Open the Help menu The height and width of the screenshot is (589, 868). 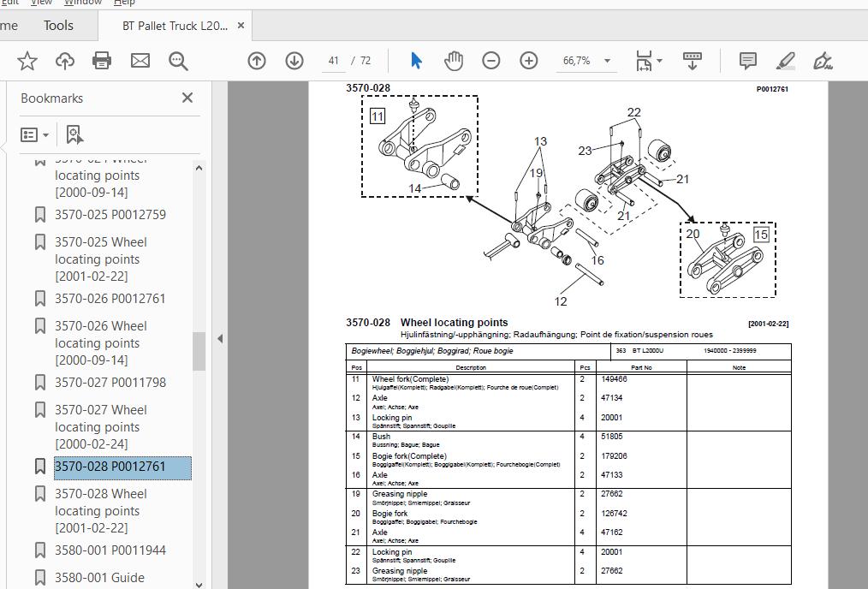pos(124,3)
